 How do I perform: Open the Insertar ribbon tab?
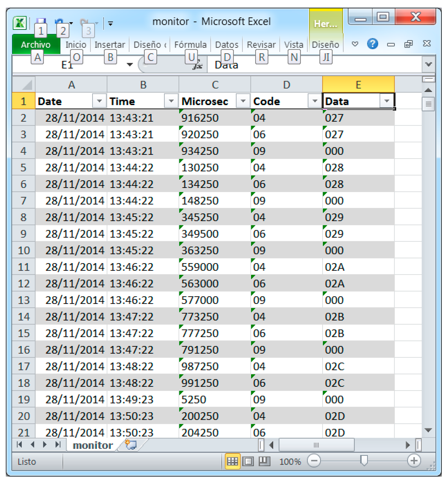click(x=110, y=45)
